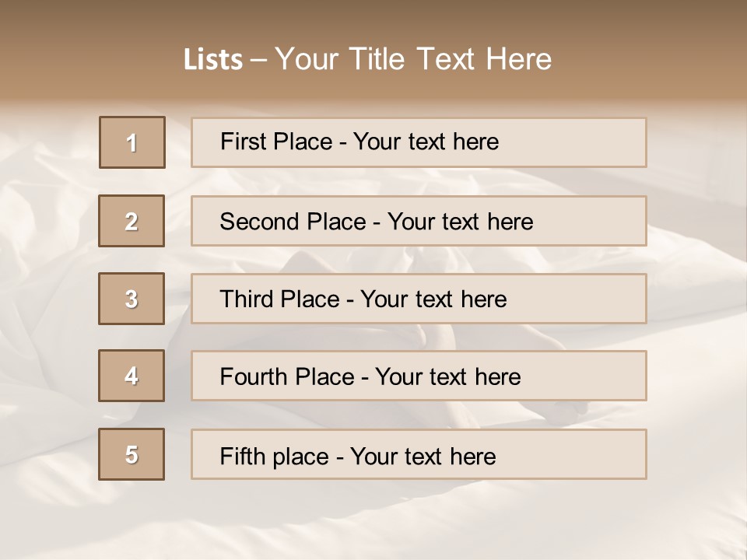747x560 pixels.
Task: Click 'Your Title Text Here' in title
Action: click(413, 60)
